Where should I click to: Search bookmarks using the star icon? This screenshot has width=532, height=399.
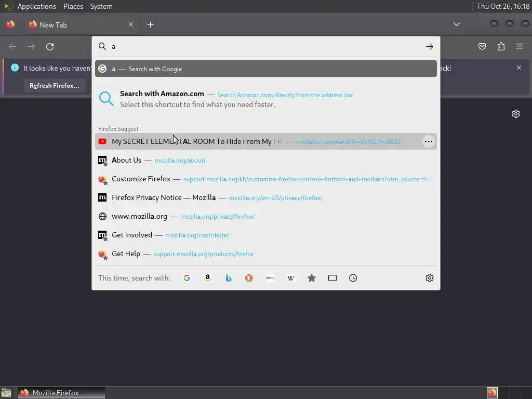[x=312, y=278]
